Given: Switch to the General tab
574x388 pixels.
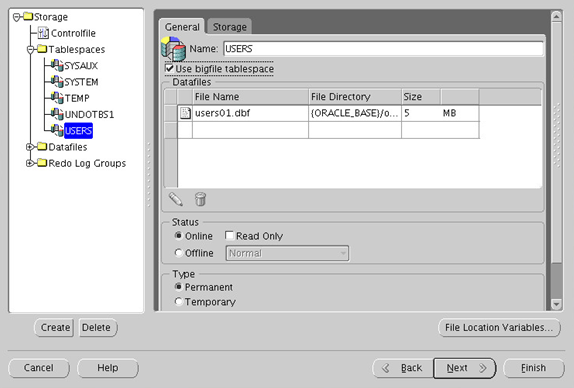Looking at the screenshot, I should click(x=182, y=27).
